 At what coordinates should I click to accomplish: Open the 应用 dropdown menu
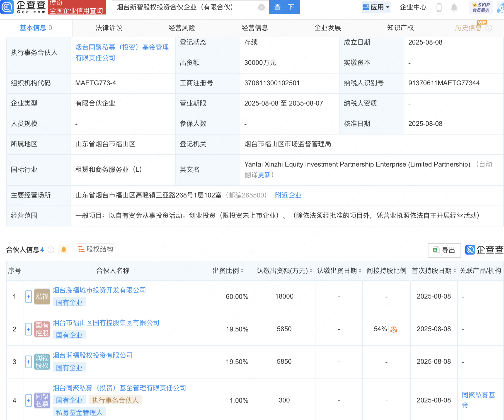click(376, 7)
